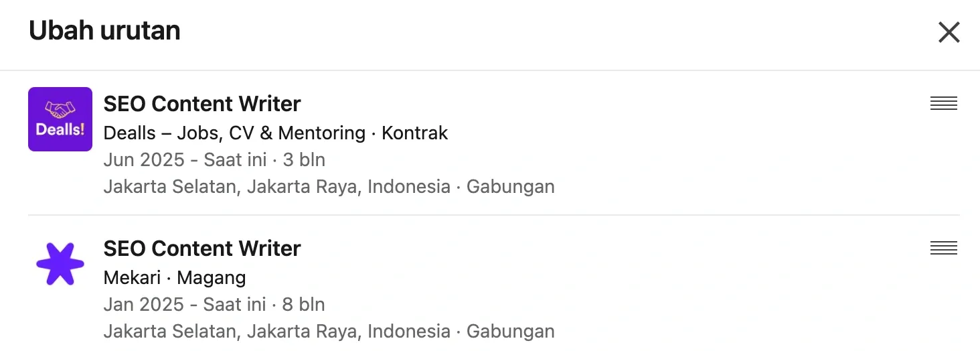
Task: Click Jakarta Selatan location under Dealls entry
Action: (171, 187)
